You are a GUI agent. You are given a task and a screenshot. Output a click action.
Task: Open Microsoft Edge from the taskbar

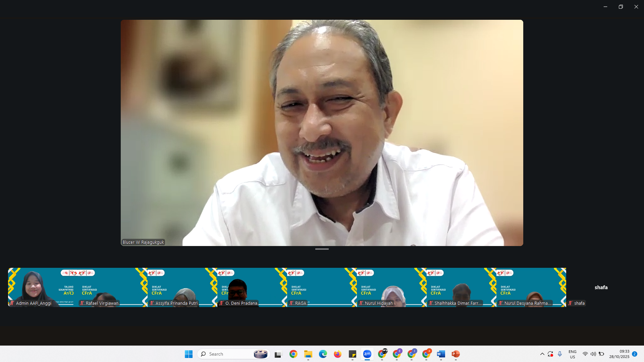point(323,354)
